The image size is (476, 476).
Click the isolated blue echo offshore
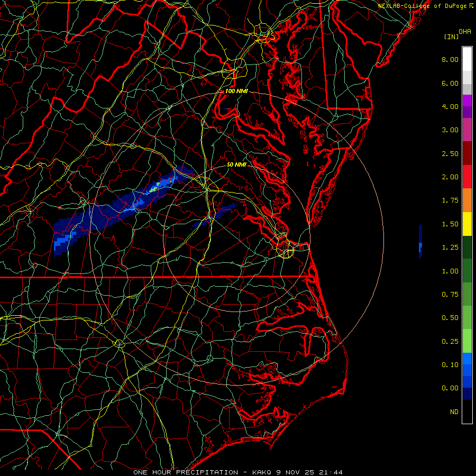coord(420,241)
